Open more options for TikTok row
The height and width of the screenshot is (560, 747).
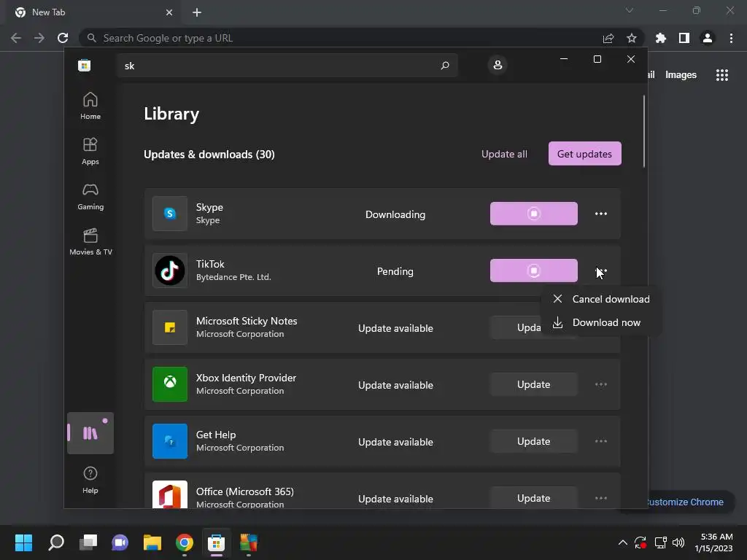pyautogui.click(x=601, y=271)
